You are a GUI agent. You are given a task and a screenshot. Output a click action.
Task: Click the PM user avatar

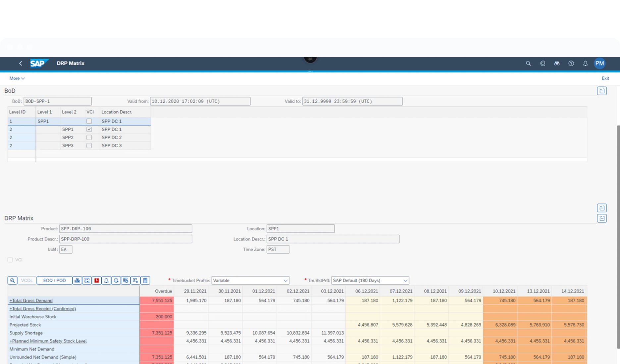tap(599, 63)
